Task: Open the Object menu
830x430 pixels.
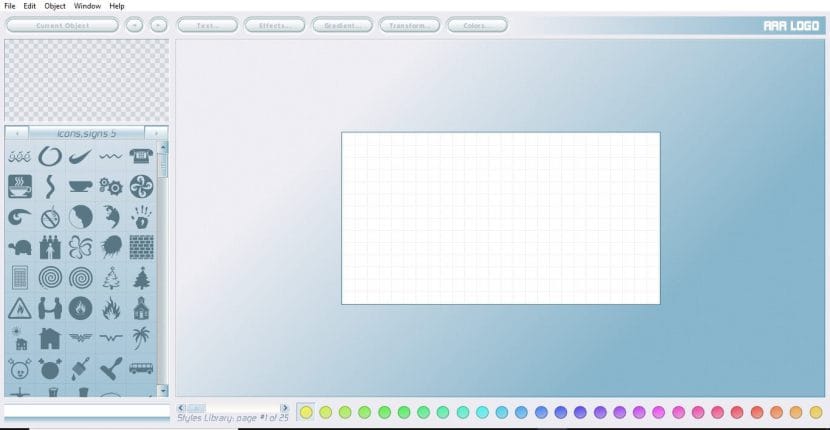Action: [55, 6]
